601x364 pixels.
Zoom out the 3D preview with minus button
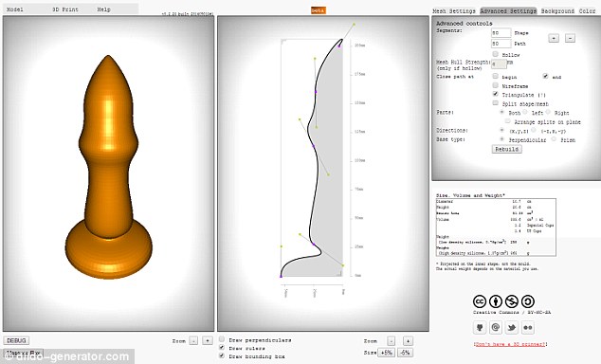click(193, 340)
